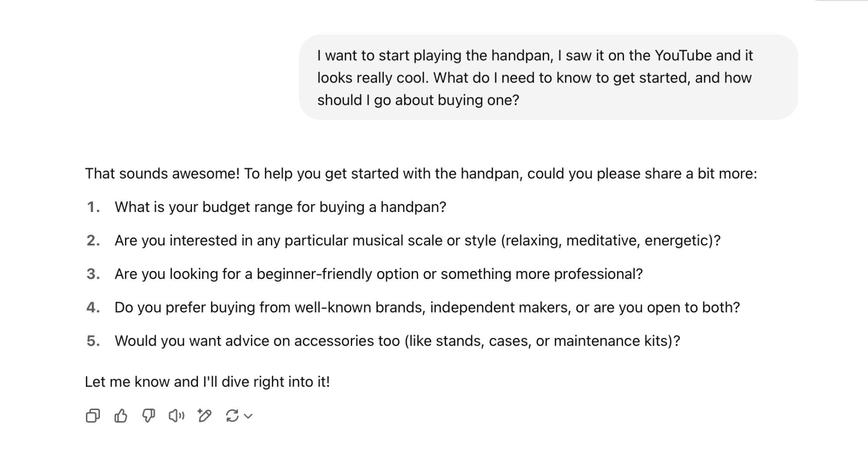Image resolution: width=868 pixels, height=450 pixels.
Task: Click the budget range question text
Action: coord(281,207)
